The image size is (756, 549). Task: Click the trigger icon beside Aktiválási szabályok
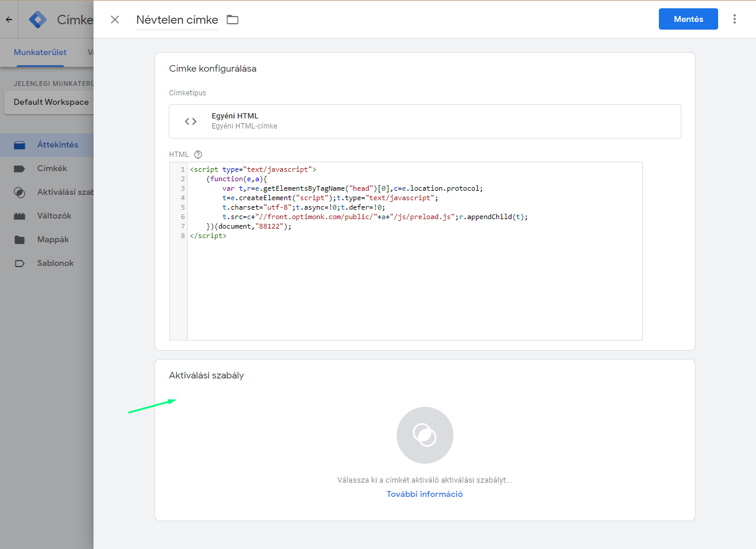click(x=20, y=192)
